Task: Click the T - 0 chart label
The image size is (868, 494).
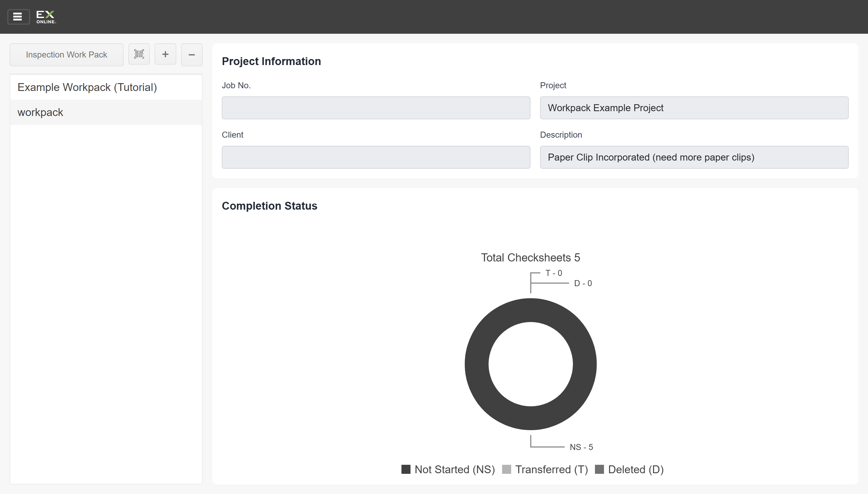Action: (x=554, y=273)
